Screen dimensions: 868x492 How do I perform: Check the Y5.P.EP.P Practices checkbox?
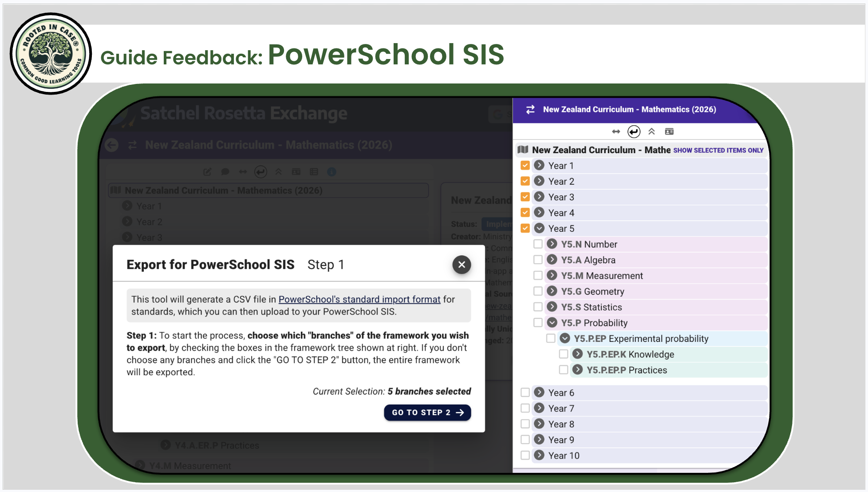pyautogui.click(x=564, y=370)
